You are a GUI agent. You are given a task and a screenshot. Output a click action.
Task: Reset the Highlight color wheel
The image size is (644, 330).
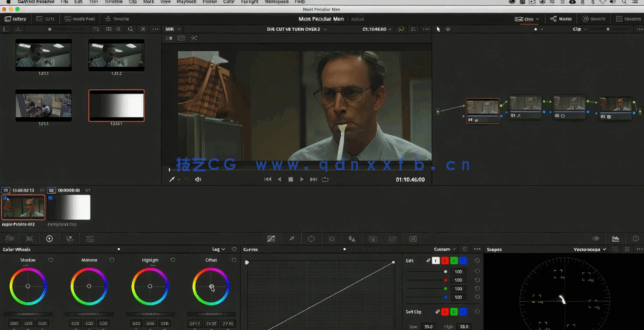(172, 260)
